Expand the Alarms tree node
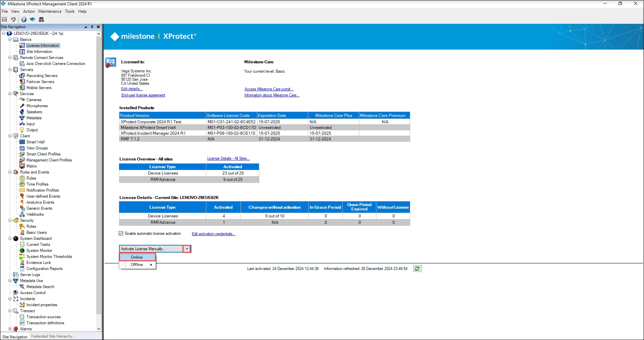 point(10,329)
